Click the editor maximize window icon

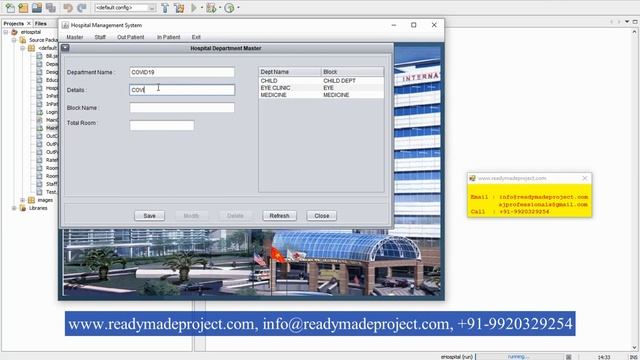pos(635,22)
